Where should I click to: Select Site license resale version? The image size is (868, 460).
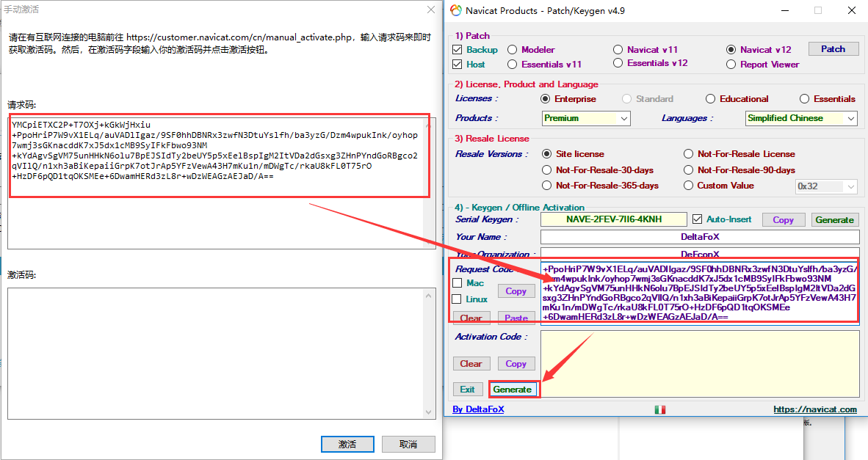[547, 154]
